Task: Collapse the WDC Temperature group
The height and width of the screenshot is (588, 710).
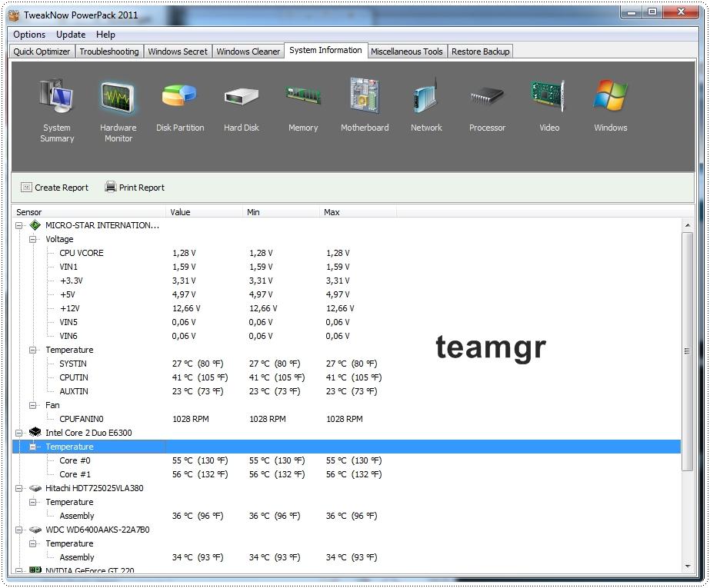Action: [x=32, y=543]
